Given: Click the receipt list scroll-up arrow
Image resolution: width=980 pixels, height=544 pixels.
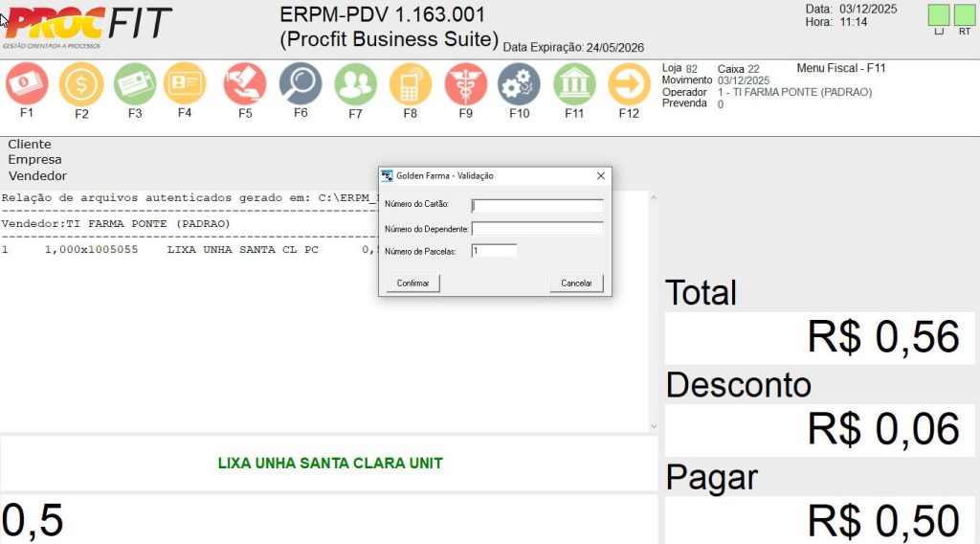Looking at the screenshot, I should coord(654,198).
